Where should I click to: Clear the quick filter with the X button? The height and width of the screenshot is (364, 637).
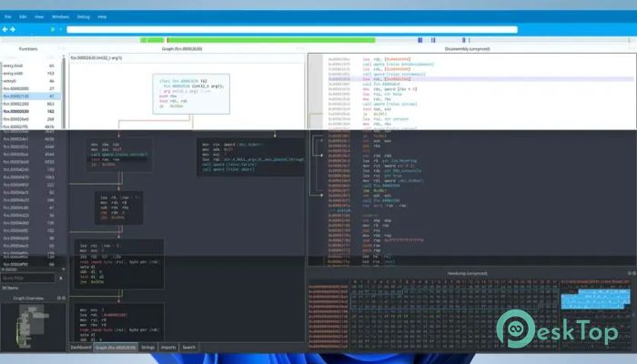click(61, 278)
